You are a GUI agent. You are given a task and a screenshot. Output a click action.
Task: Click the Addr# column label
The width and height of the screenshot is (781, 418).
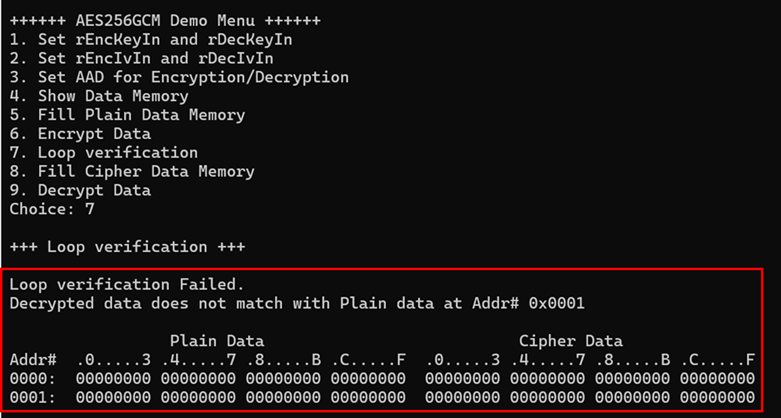(33, 359)
